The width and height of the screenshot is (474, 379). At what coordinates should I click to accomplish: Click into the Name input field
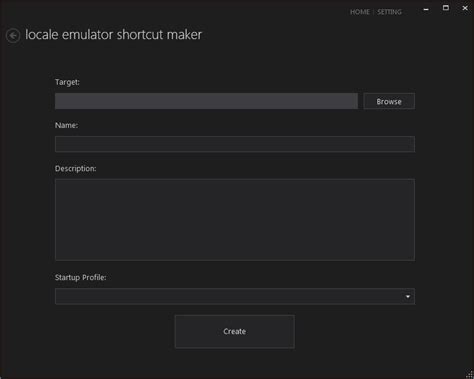coord(235,144)
